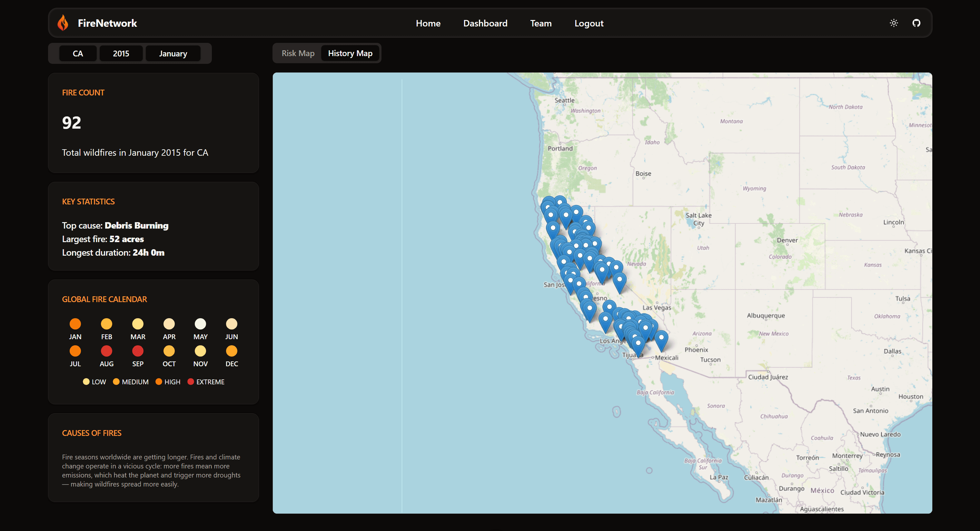Switch to the Risk Map tab
980x531 pixels.
(x=298, y=53)
